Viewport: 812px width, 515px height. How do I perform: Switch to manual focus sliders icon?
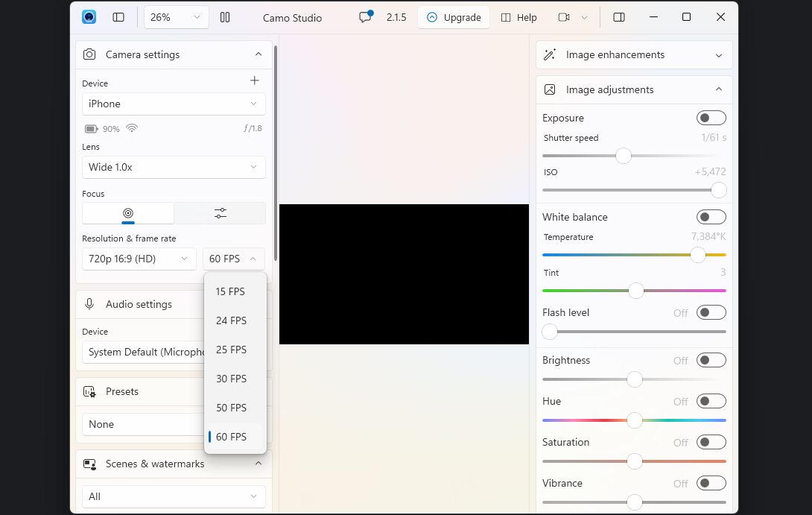click(x=220, y=213)
